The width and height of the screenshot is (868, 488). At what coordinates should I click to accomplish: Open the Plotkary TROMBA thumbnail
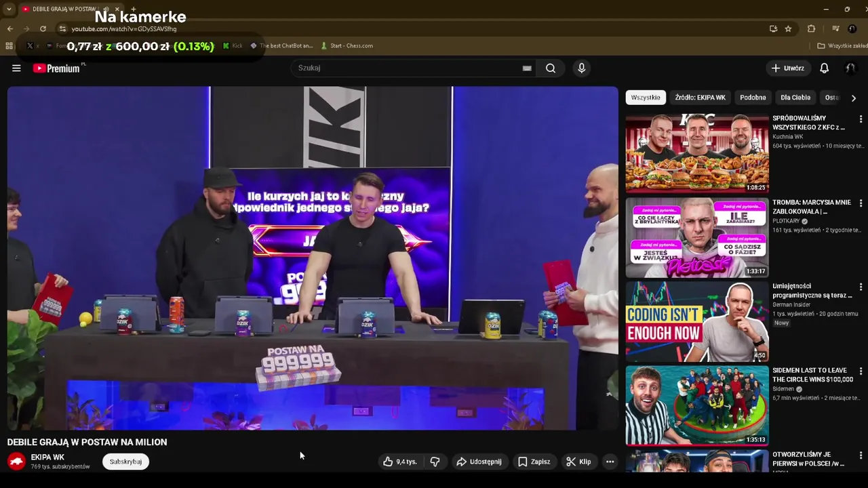tap(697, 238)
